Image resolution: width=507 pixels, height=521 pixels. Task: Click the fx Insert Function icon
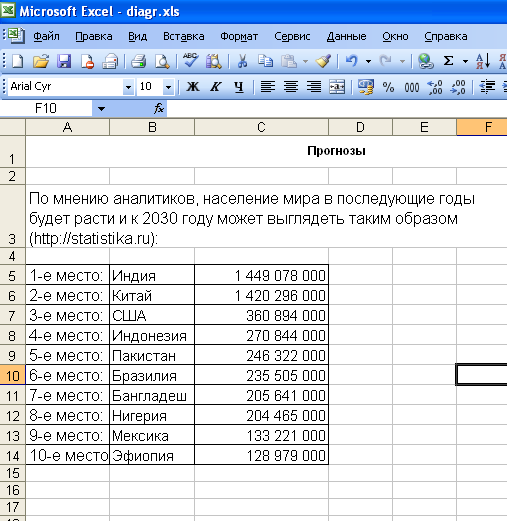(x=159, y=108)
